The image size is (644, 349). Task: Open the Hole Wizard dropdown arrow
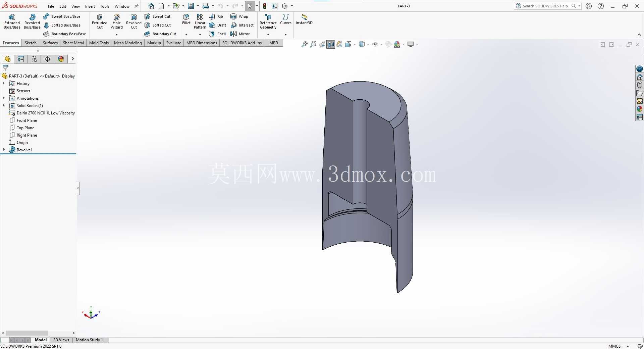(x=117, y=34)
